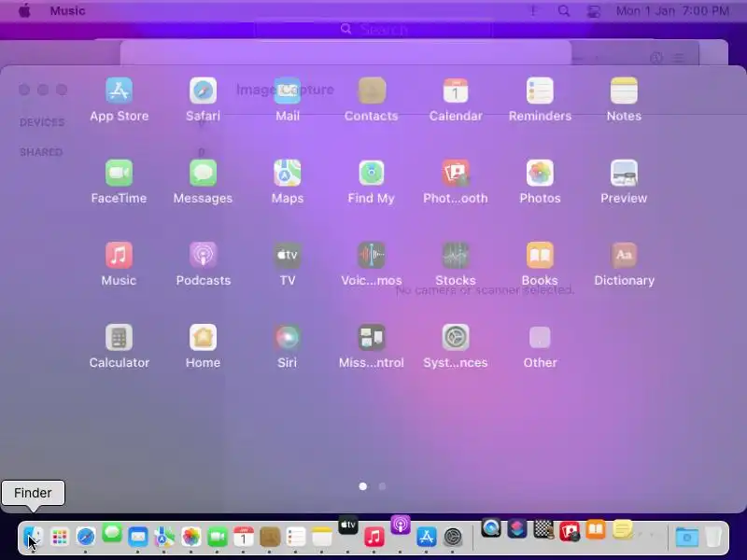This screenshot has width=747, height=560.
Task: Click the Launchpad icon in the Dock
Action: click(60, 538)
